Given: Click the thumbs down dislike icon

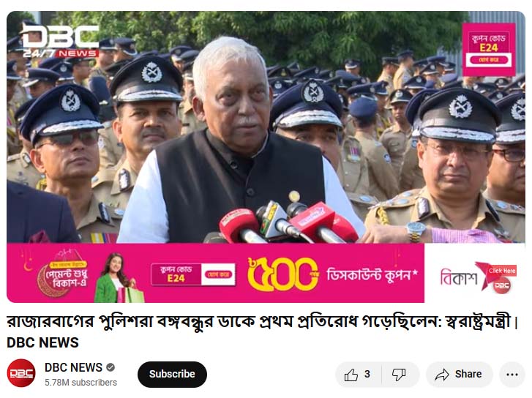Looking at the screenshot, I should 399,375.
